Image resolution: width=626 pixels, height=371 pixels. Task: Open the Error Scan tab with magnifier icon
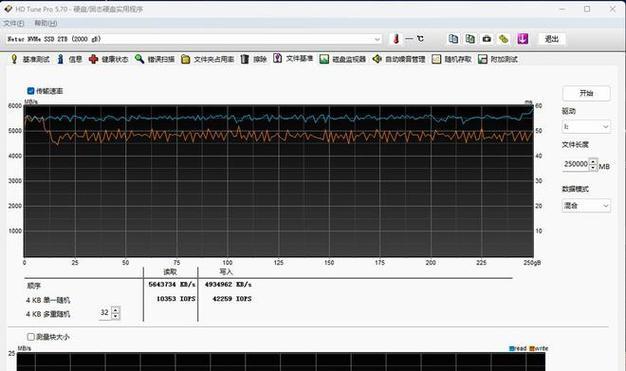point(155,59)
